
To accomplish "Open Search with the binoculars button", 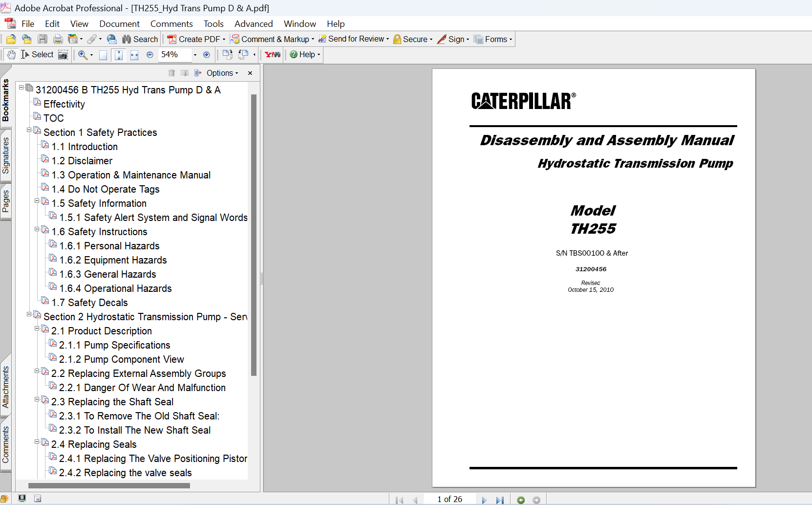I will click(x=140, y=39).
